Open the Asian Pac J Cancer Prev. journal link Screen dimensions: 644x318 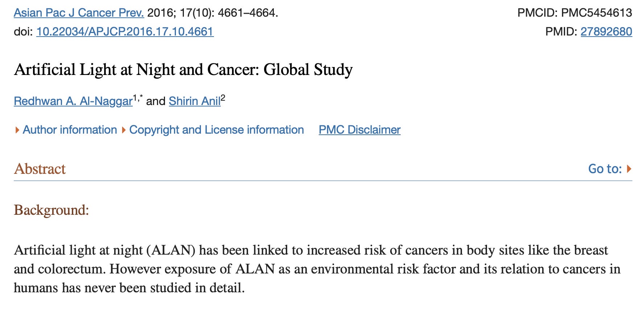(79, 13)
